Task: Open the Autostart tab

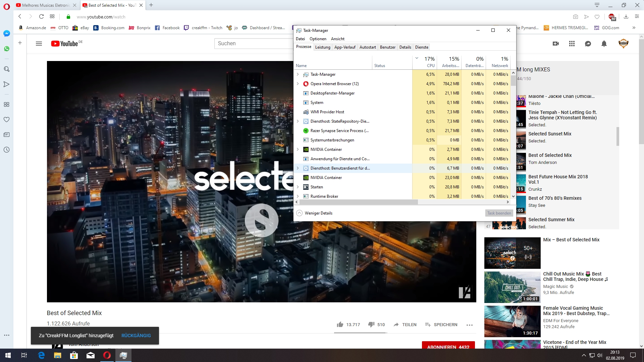Action: coord(367,47)
